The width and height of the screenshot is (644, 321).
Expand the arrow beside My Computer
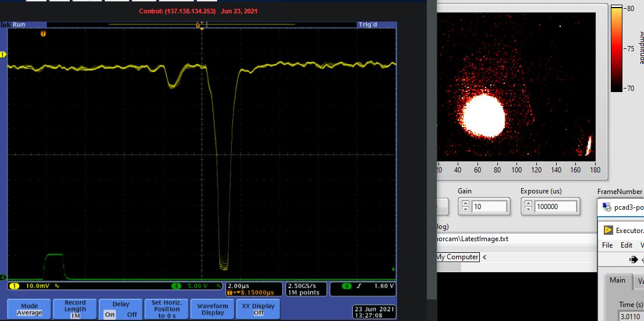[484, 257]
